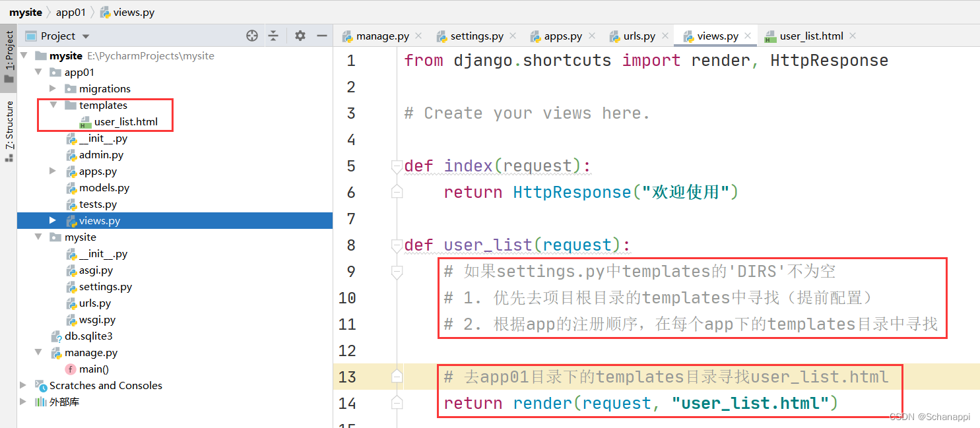Collapse the inner mysite package folder
Screen dimensions: 980x428
(x=39, y=237)
